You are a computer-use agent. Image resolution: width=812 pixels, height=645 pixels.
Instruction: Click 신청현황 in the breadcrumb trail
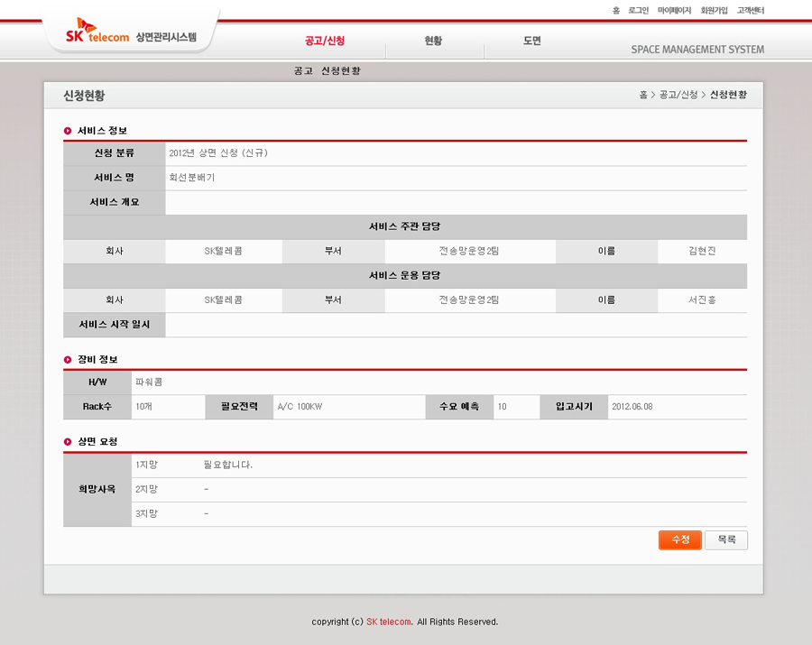coord(728,95)
